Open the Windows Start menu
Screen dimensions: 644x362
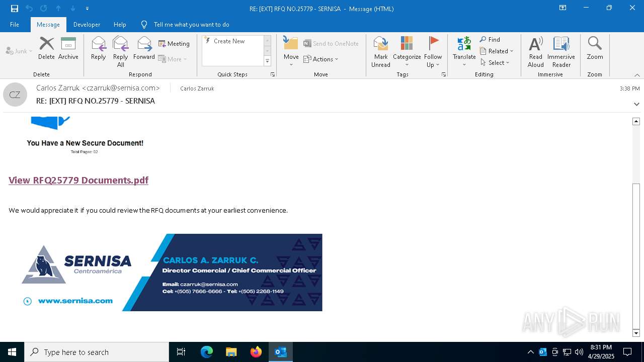pos(12,352)
